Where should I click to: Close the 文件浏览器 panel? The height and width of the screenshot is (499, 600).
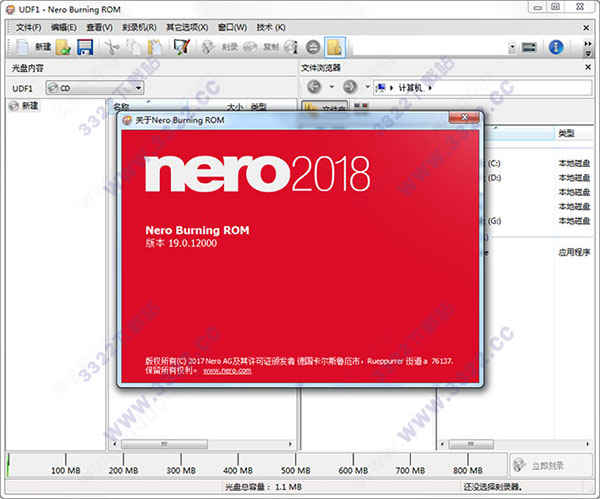point(588,67)
